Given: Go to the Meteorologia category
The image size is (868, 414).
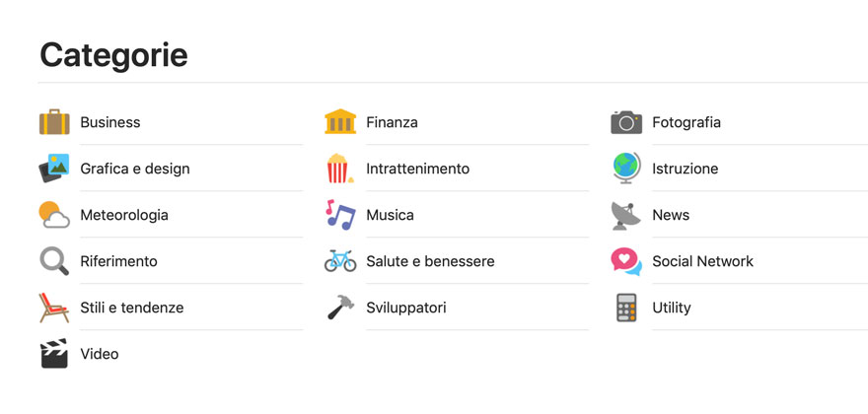Looking at the screenshot, I should pyautogui.click(x=124, y=215).
